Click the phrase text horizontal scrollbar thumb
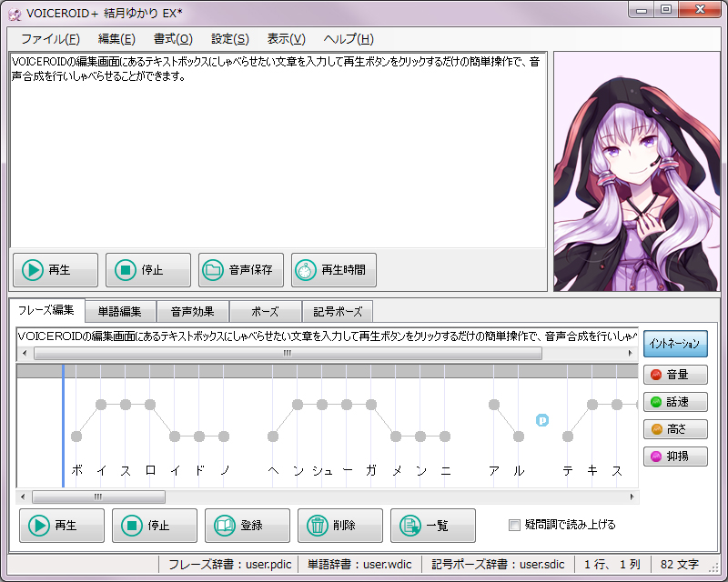 click(x=288, y=353)
